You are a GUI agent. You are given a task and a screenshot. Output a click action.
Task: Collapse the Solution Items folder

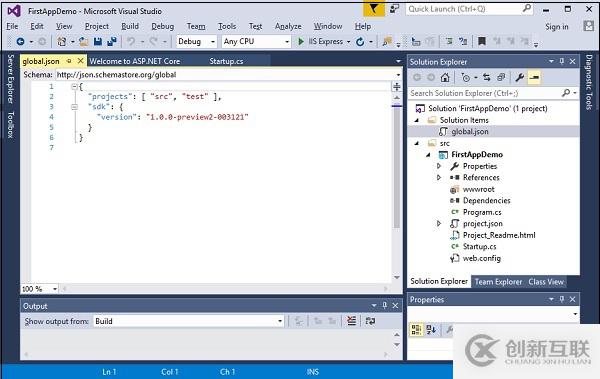pos(417,120)
